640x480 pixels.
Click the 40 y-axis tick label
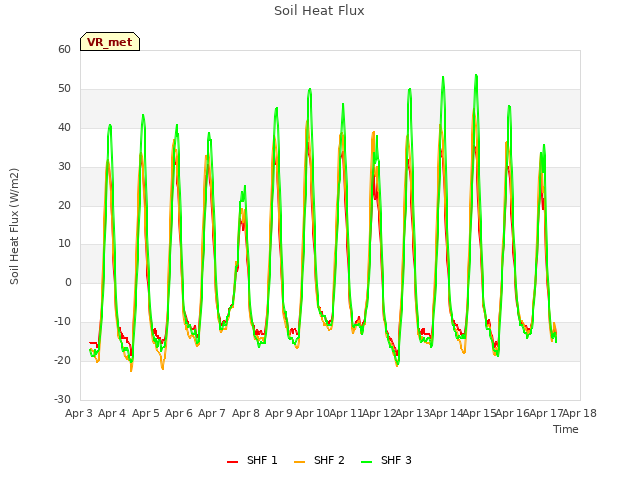tap(64, 127)
